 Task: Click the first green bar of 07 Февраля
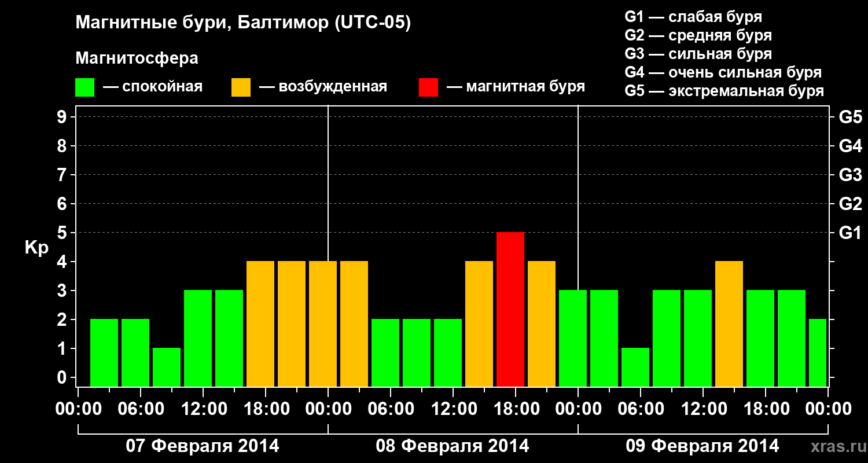[104, 352]
